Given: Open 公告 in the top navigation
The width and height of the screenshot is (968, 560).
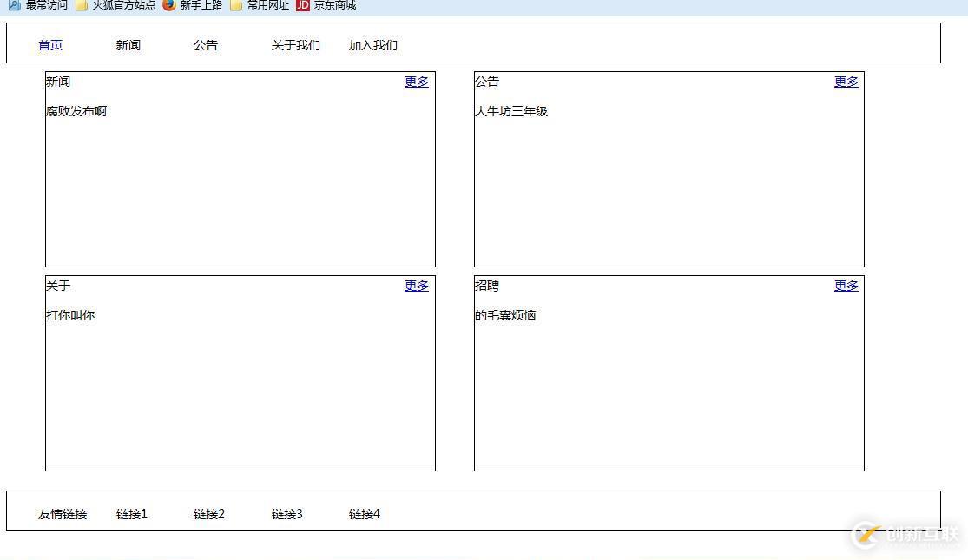Looking at the screenshot, I should pos(206,45).
